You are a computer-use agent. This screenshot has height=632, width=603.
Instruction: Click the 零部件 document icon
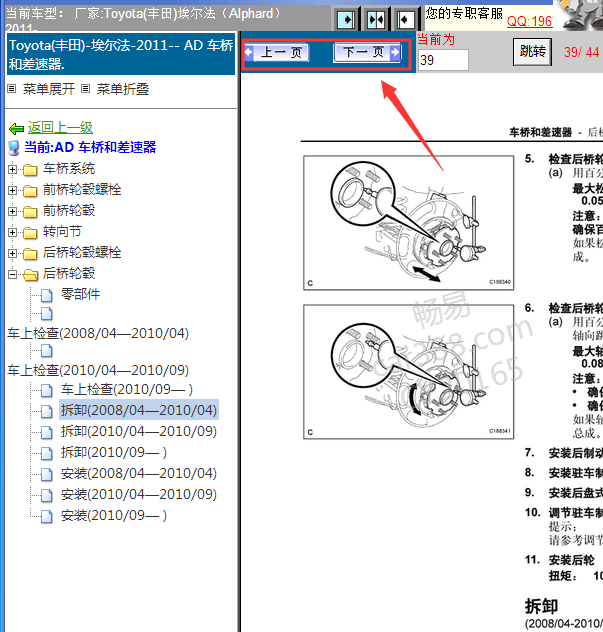click(47, 295)
